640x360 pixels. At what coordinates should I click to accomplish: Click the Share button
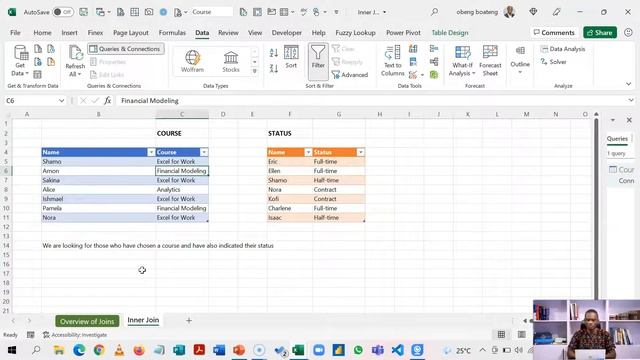600,33
